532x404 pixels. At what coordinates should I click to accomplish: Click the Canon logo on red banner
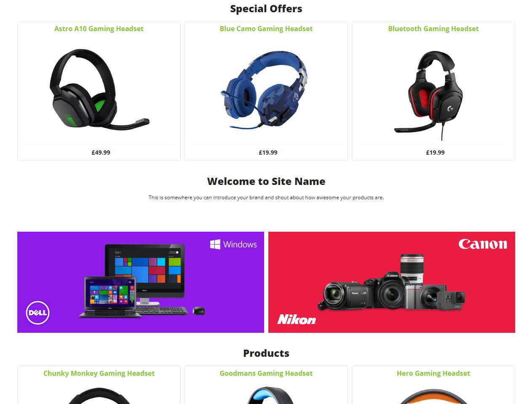(483, 244)
